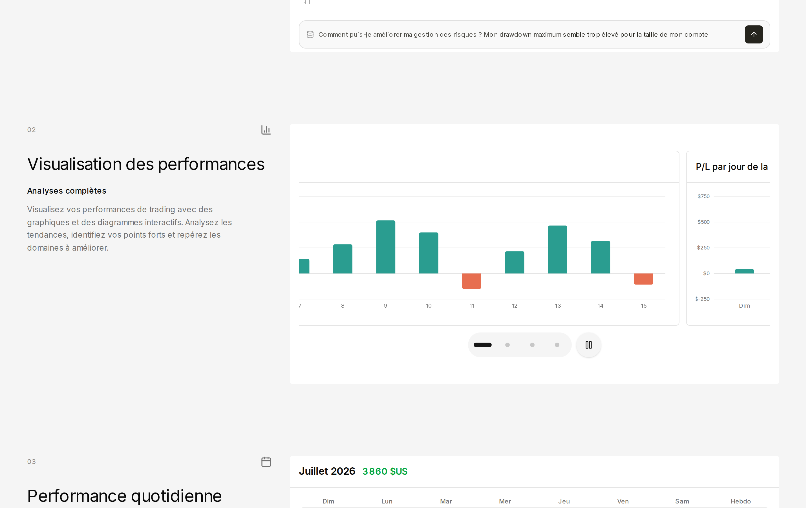This screenshot has width=812, height=508.
Task: Click the 'Visualisation des performances' heading
Action: tap(146, 164)
